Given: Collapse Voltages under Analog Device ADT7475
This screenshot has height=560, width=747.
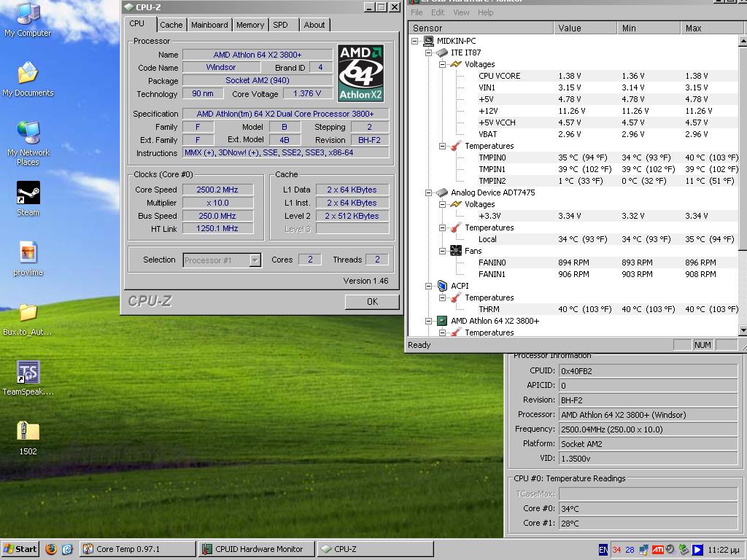Looking at the screenshot, I should point(442,204).
